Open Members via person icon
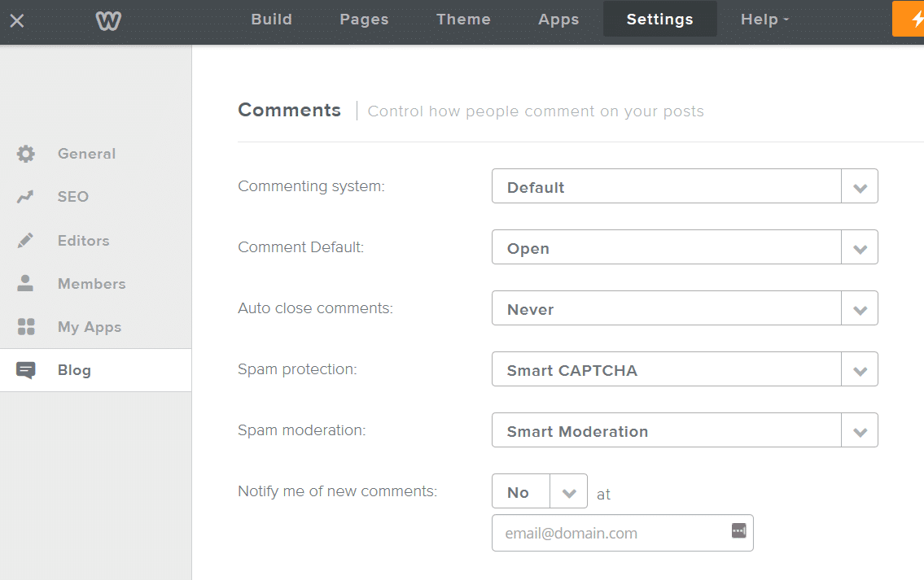The height and width of the screenshot is (580, 924). pyautogui.click(x=25, y=283)
